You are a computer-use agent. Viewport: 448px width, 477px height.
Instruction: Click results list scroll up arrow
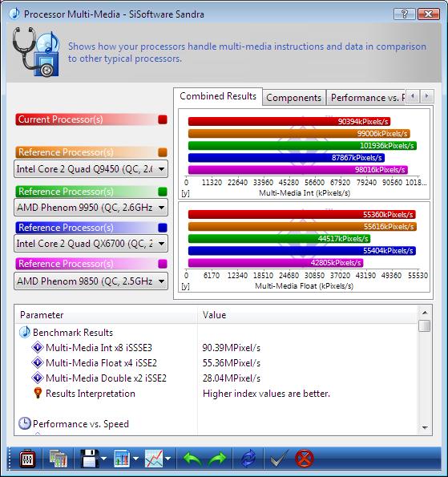[425, 313]
